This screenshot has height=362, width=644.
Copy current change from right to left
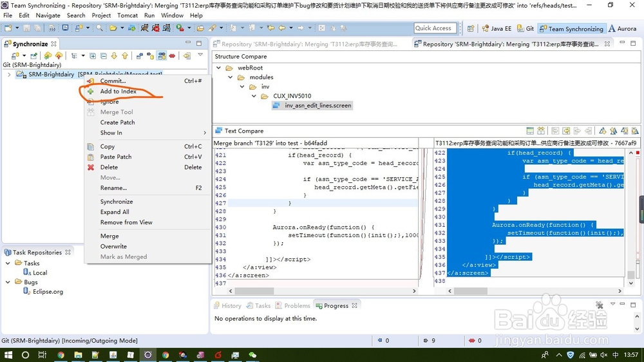point(588,131)
